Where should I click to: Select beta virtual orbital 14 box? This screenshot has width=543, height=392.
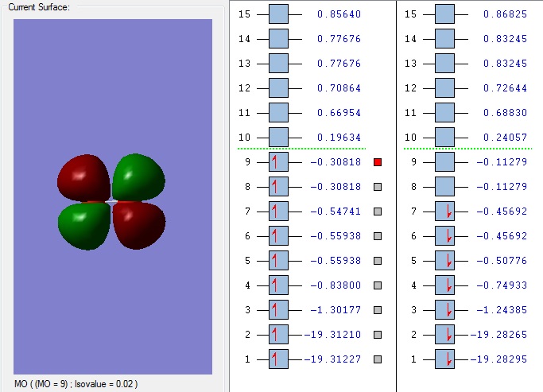click(x=444, y=39)
